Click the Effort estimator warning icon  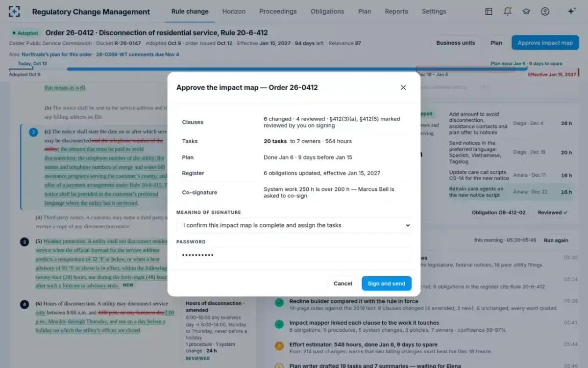click(279, 346)
